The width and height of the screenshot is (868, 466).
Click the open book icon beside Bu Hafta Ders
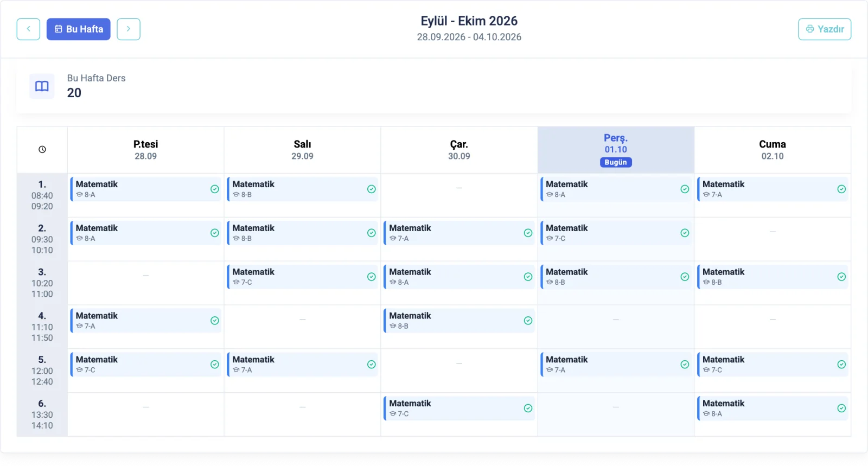(42, 86)
